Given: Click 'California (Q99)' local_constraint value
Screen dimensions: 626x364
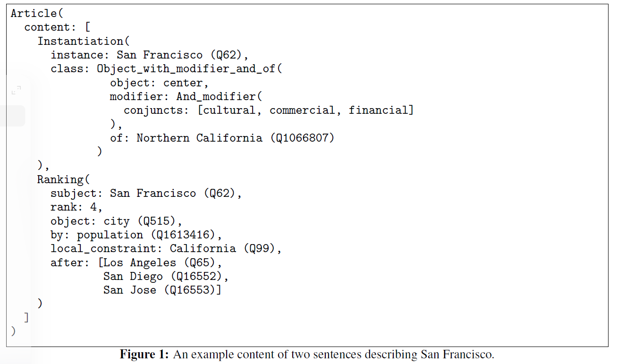Looking at the screenshot, I should pos(222,248).
